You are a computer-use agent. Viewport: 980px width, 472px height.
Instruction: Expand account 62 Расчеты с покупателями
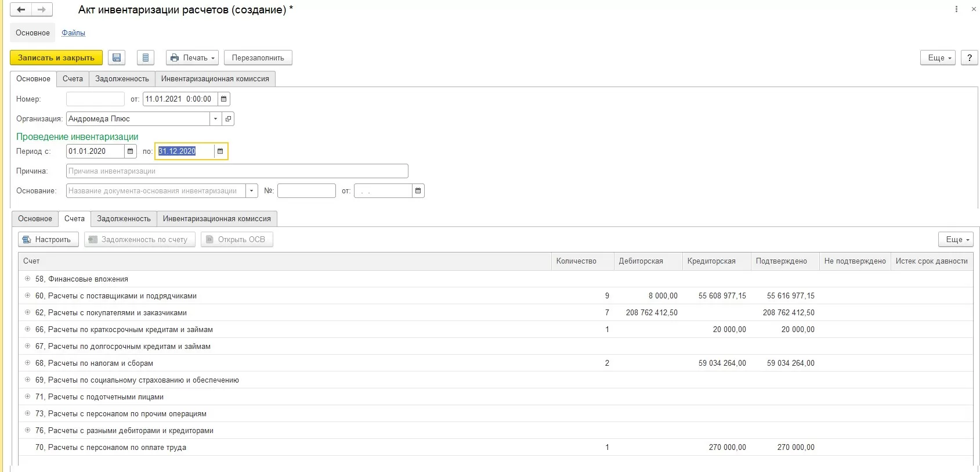tap(27, 312)
